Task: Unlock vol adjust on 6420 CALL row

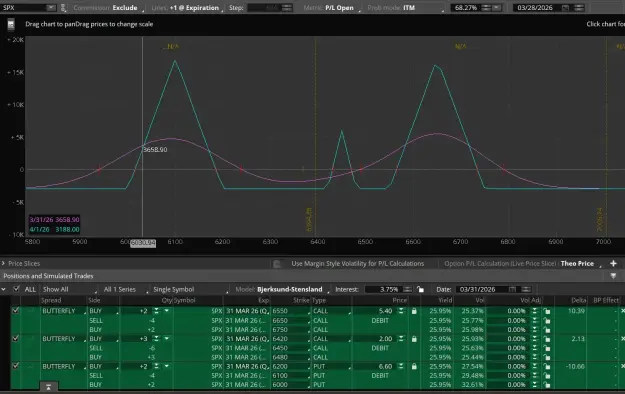Action: pyautogui.click(x=547, y=339)
